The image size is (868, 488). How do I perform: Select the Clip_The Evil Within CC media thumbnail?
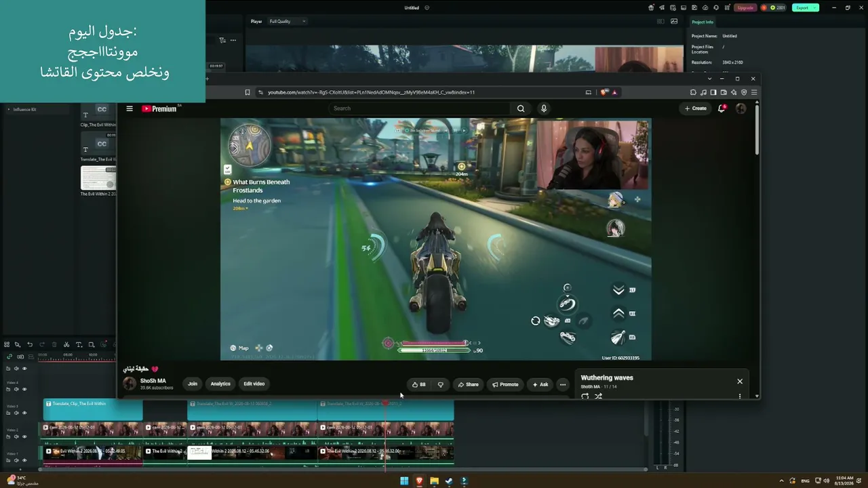[98, 113]
